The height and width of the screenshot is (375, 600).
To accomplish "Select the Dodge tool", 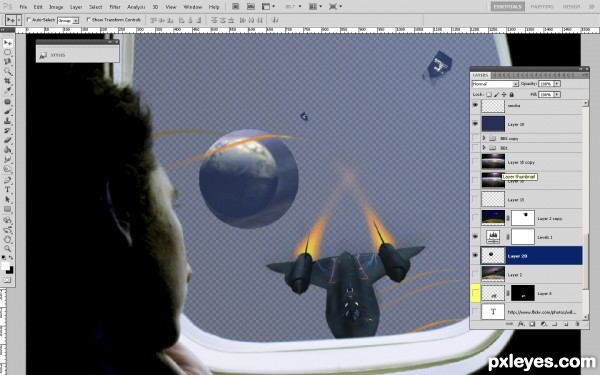I will (7, 169).
